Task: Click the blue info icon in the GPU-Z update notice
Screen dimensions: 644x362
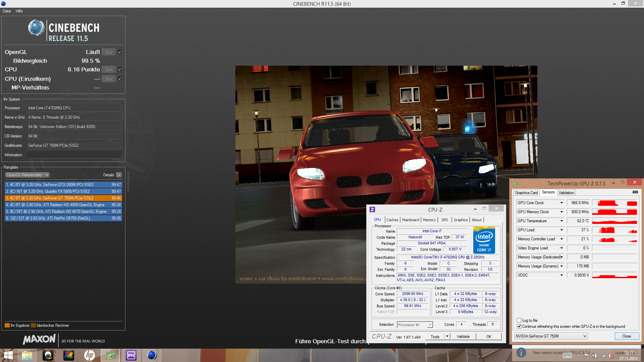Action: click(x=521, y=353)
